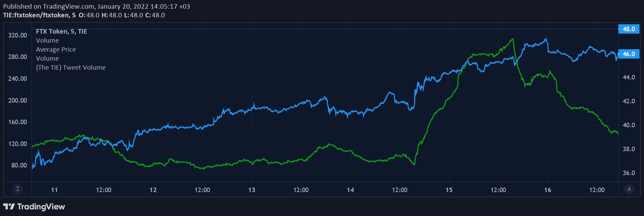
Task: Click the Z timezone button on time axis
Action: [x=18, y=189]
